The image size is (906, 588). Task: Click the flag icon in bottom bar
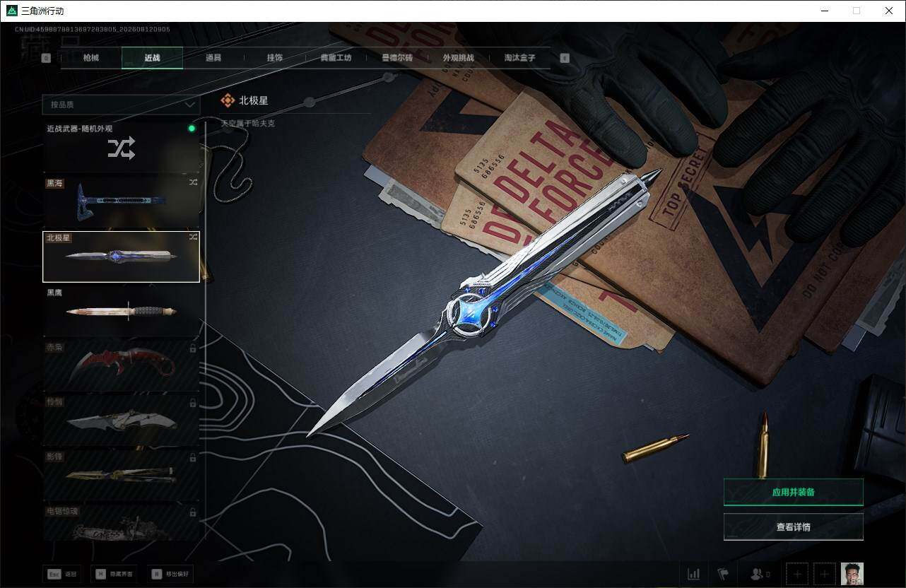pos(722,574)
